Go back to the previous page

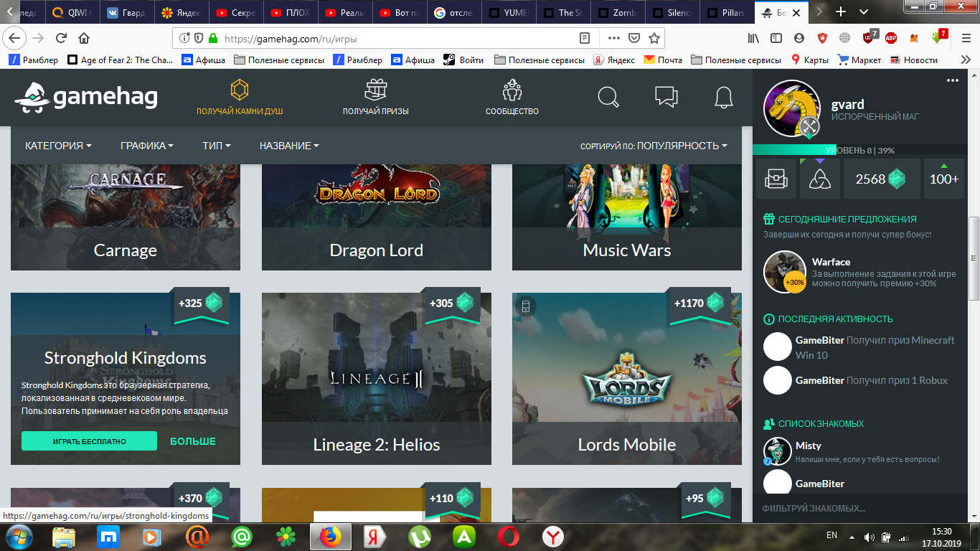tap(15, 38)
